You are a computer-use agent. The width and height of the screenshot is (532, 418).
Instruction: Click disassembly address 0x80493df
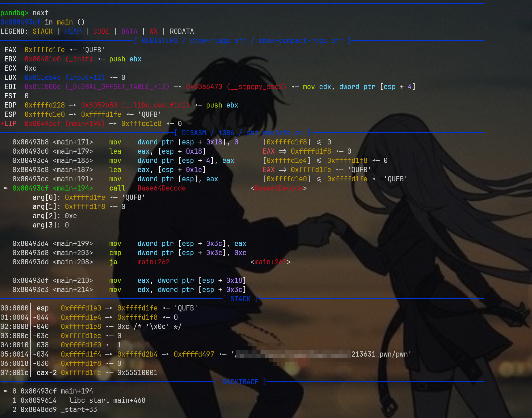coord(31,280)
